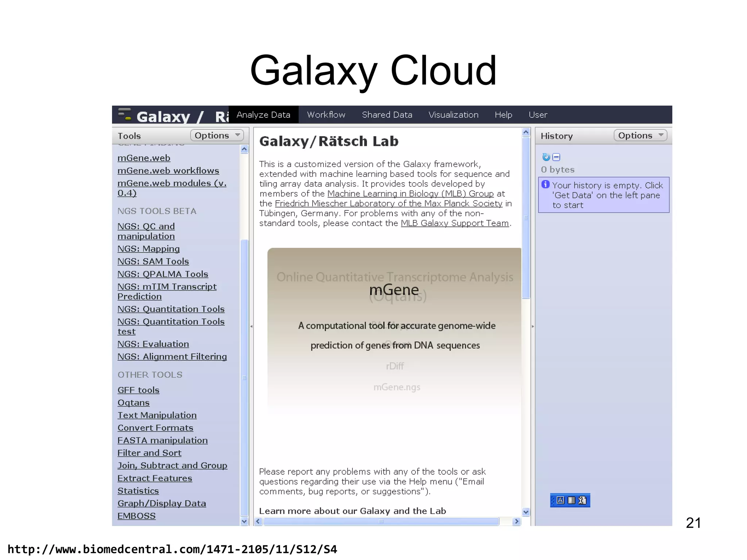
Task: Contact the MLB Galaxy Support Team link
Action: [x=455, y=223]
